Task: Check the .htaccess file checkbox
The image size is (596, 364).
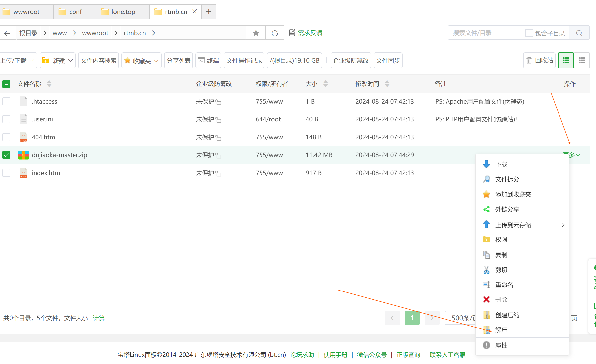Action: coord(6,101)
